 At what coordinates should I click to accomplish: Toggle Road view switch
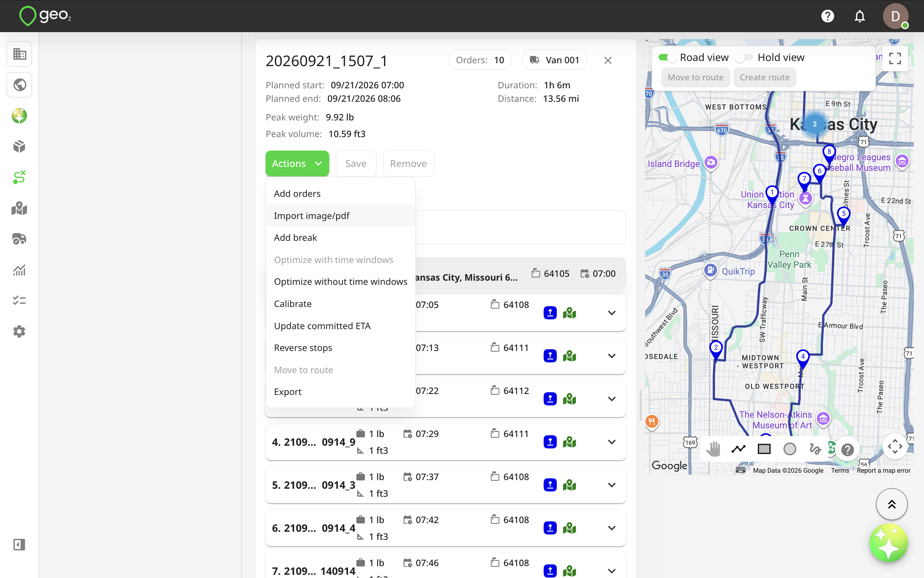pos(667,57)
